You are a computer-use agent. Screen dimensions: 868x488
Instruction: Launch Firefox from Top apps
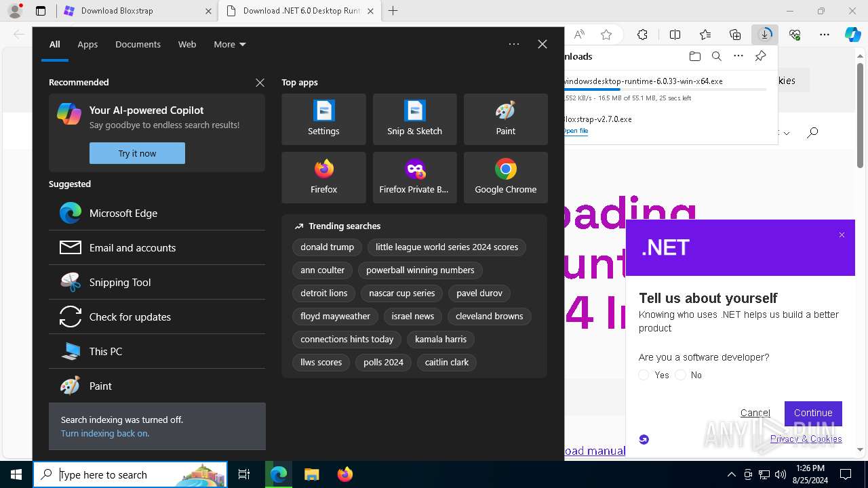pyautogui.click(x=323, y=178)
